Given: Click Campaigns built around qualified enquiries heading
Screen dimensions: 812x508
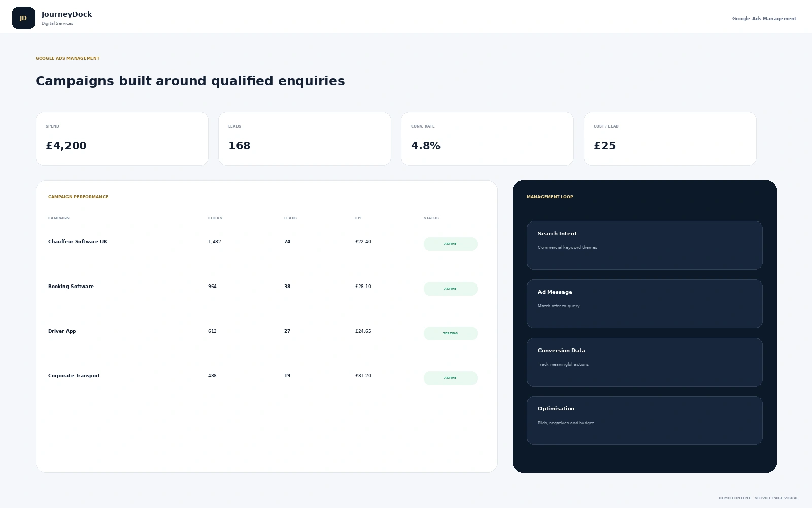Looking at the screenshot, I should 190,81.
